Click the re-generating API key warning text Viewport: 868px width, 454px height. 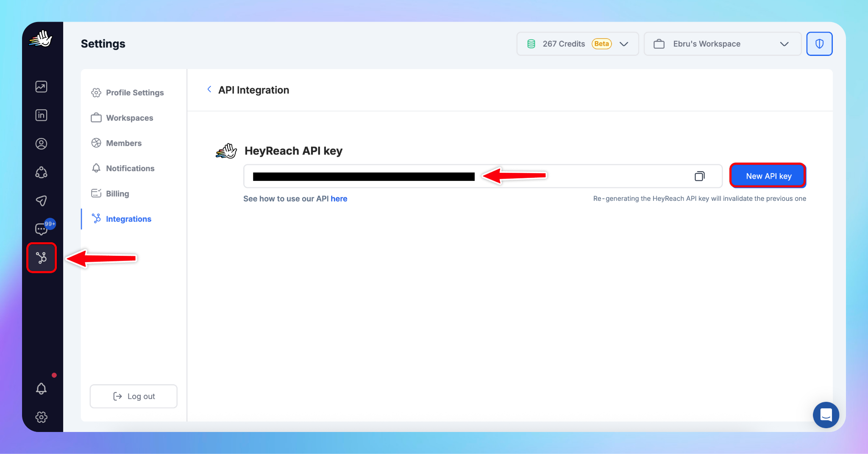tap(699, 199)
